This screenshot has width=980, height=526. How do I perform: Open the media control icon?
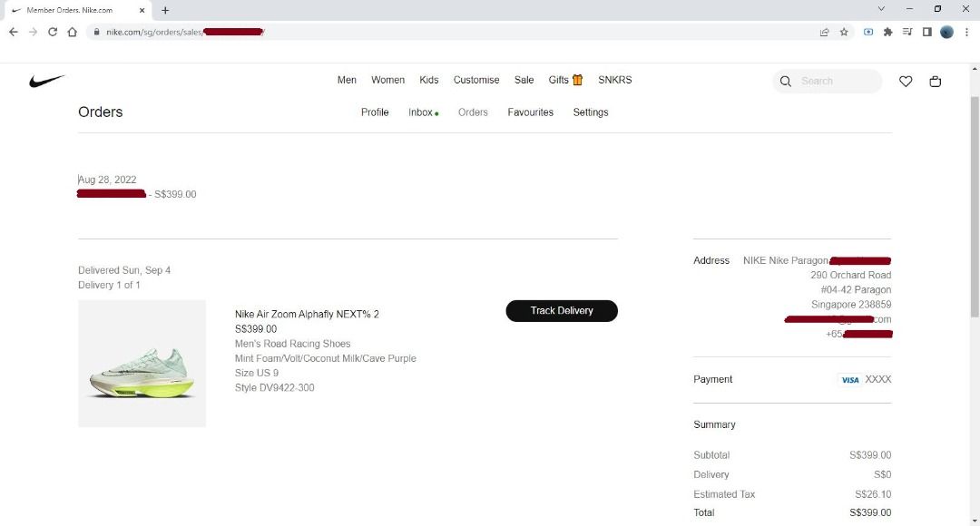coord(907,32)
